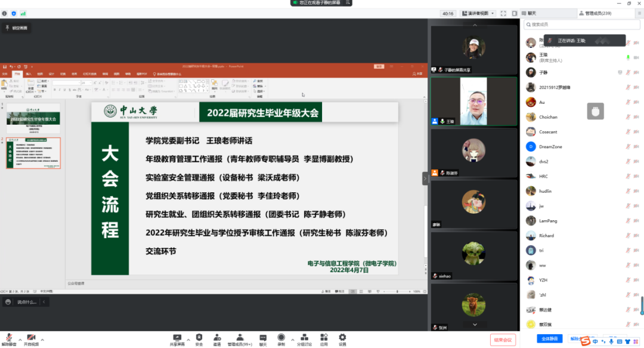
Task: Switch to the Chat tab in the side panel
Action: 530,13
